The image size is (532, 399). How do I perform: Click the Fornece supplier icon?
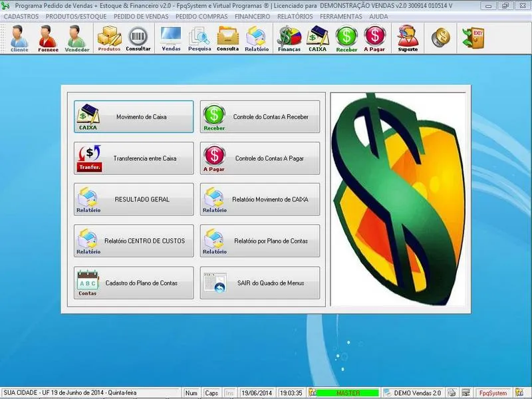click(x=48, y=39)
